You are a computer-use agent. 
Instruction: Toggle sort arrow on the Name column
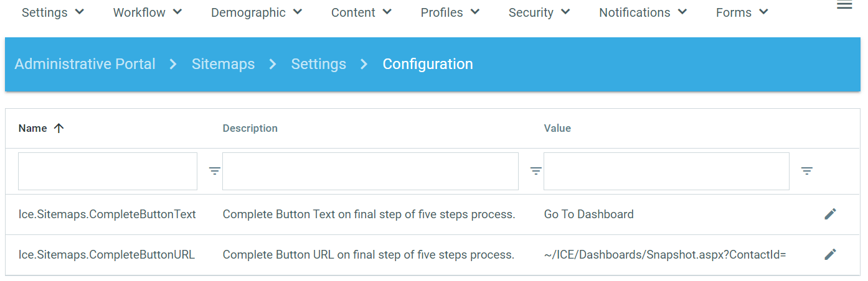tap(59, 128)
